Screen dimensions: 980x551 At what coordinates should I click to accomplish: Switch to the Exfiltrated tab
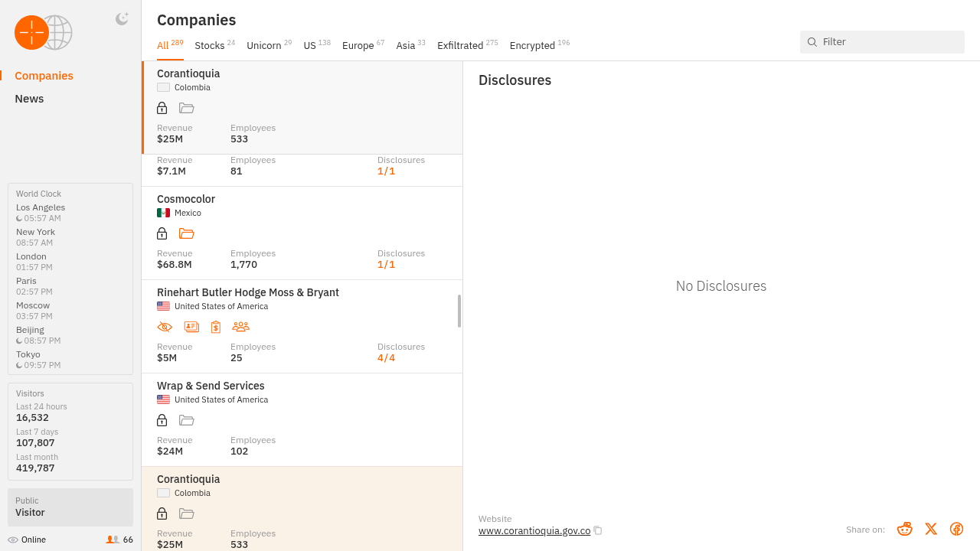click(x=467, y=45)
